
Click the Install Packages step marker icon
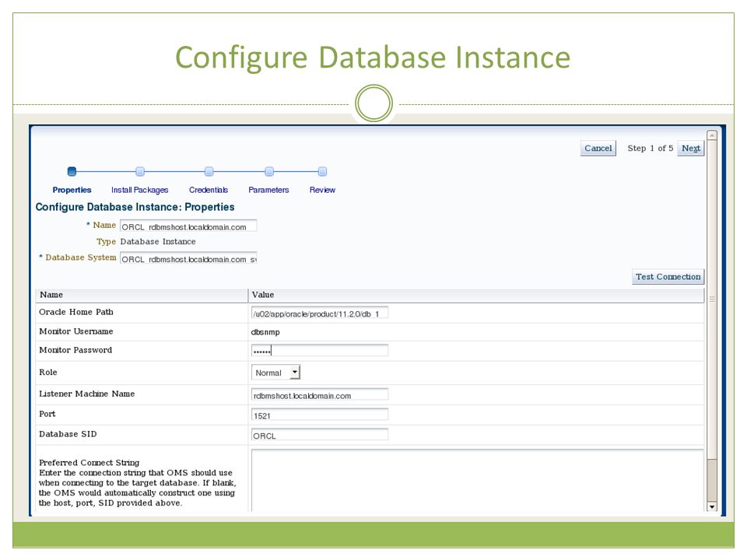click(140, 171)
